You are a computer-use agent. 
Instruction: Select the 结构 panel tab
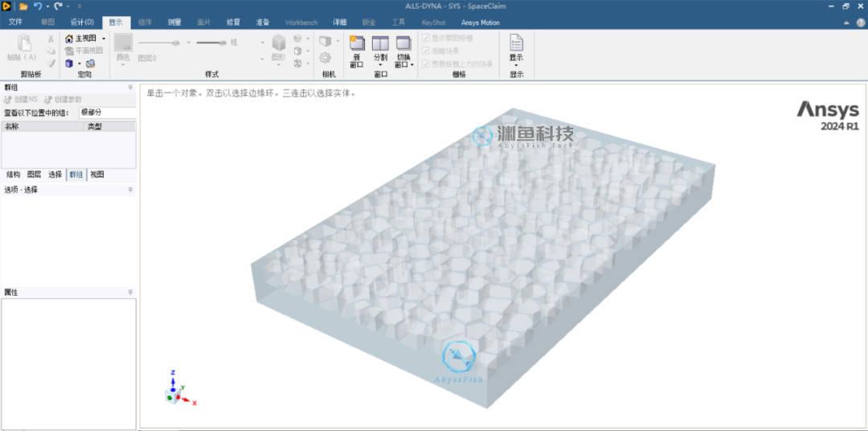(13, 174)
